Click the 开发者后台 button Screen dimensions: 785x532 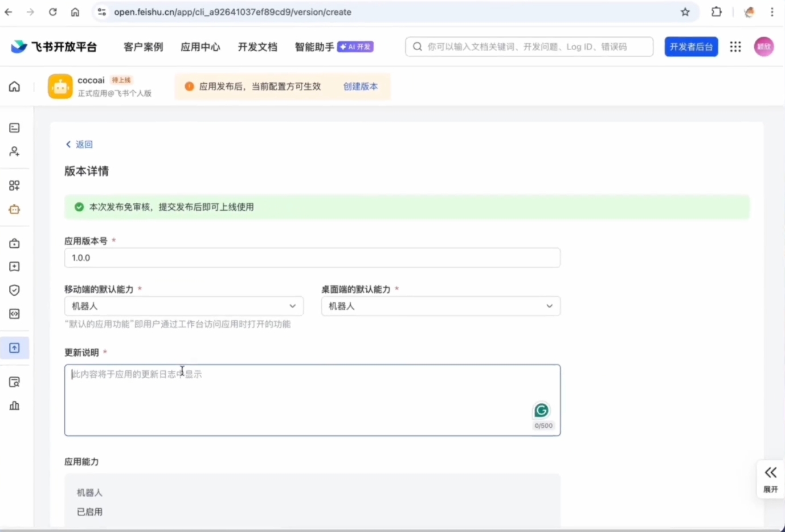(691, 47)
